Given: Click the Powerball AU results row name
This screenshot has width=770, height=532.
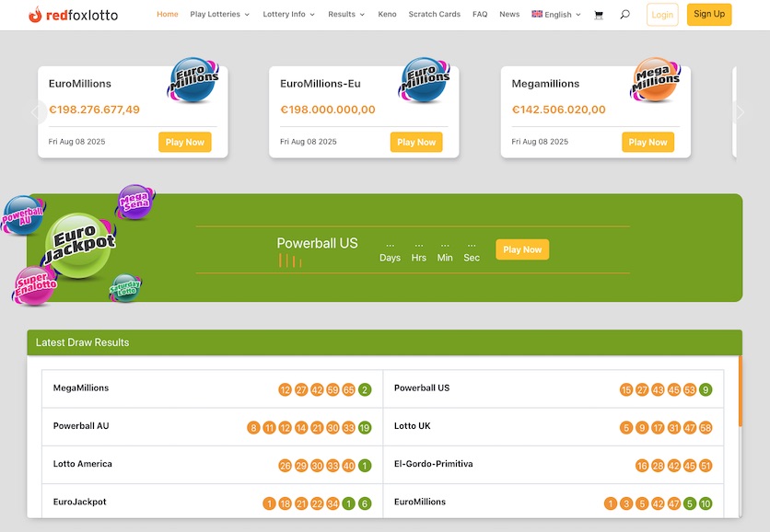Looking at the screenshot, I should (x=81, y=425).
